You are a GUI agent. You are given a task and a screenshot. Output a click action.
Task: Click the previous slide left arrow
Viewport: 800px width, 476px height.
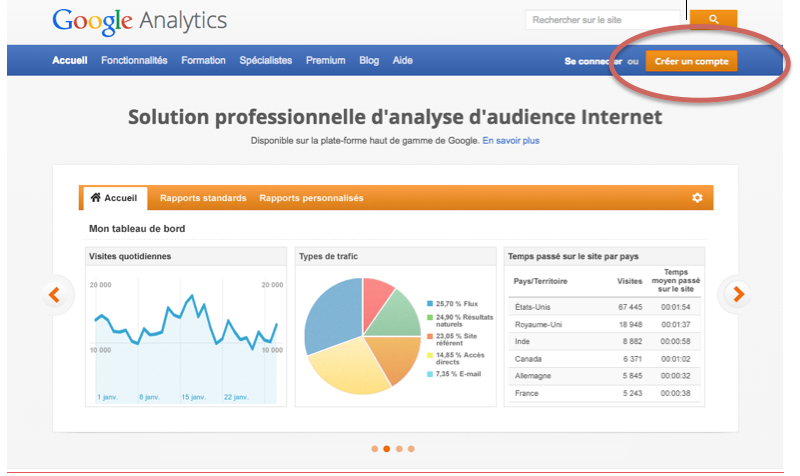pyautogui.click(x=54, y=294)
